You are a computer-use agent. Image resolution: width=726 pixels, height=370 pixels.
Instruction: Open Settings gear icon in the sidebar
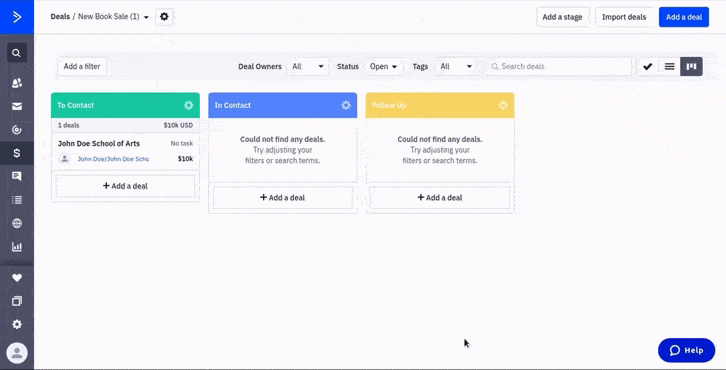click(x=17, y=324)
